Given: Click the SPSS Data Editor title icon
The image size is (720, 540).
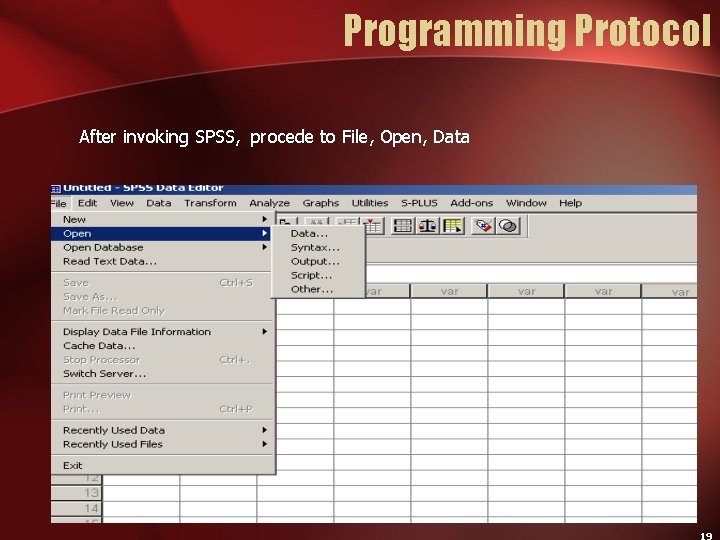Looking at the screenshot, I should tap(56, 188).
